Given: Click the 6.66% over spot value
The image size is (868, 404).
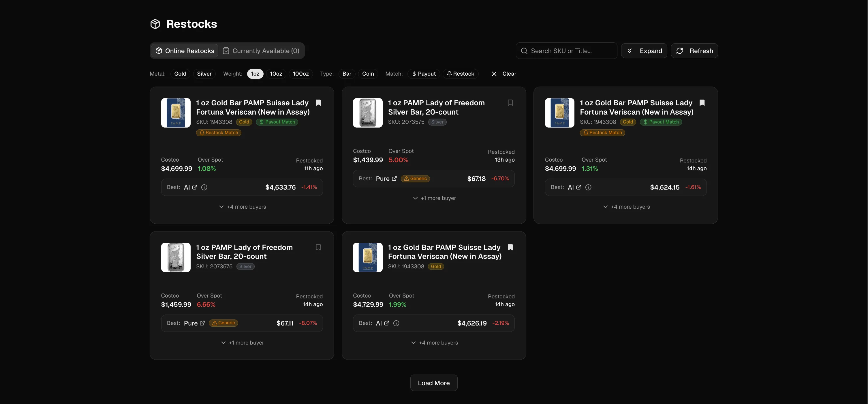Looking at the screenshot, I should pos(206,304).
